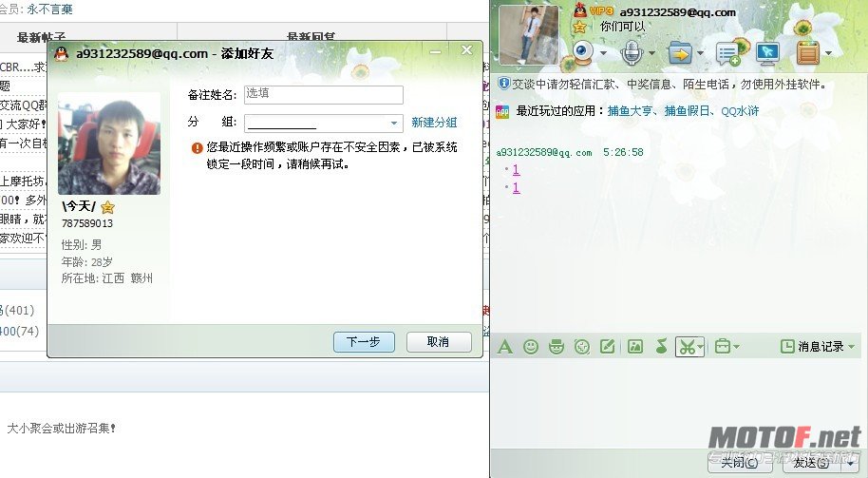The image size is (868, 478).
Task: Open the 分组 group dropdown
Action: (323, 123)
